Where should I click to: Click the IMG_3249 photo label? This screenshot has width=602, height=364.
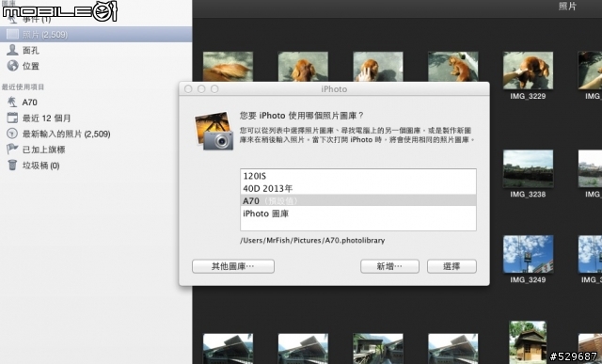tap(528, 279)
